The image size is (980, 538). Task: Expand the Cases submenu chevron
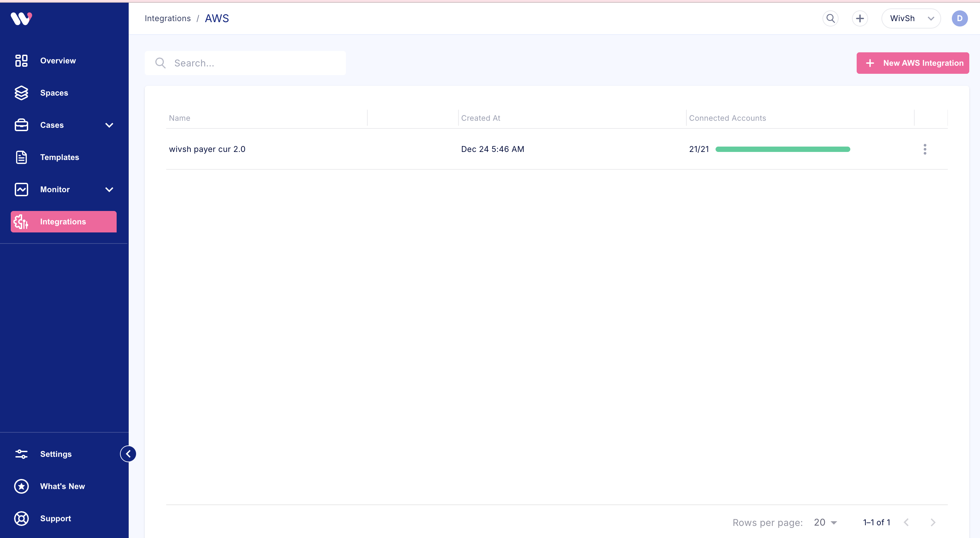[x=109, y=125]
